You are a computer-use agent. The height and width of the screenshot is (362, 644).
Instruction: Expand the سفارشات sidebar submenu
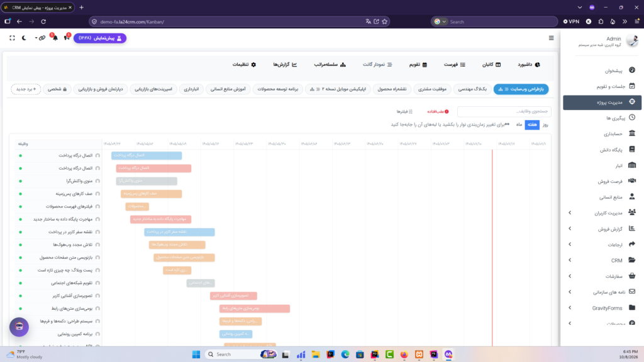[570, 276]
